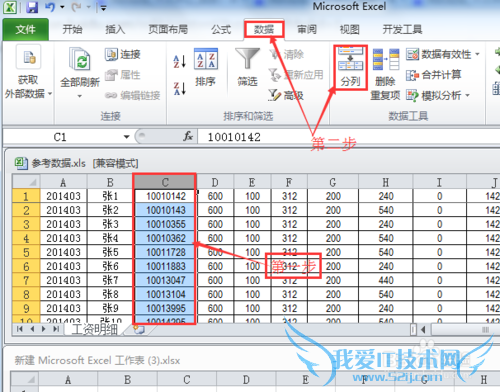Expand the 数据有效性 dropdown arrow

click(477, 54)
